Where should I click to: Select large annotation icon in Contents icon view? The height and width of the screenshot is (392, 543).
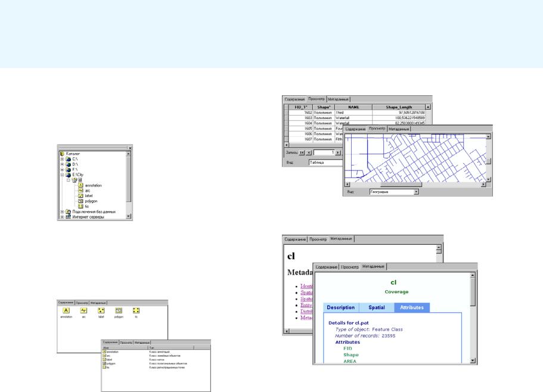click(66, 310)
